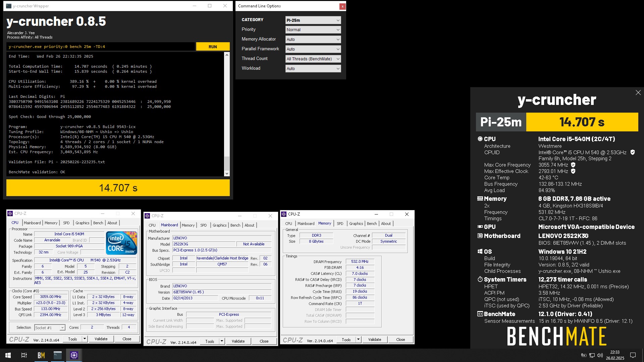
Task: Expand Tools arrow in CPU tab window
Action: 85,339
